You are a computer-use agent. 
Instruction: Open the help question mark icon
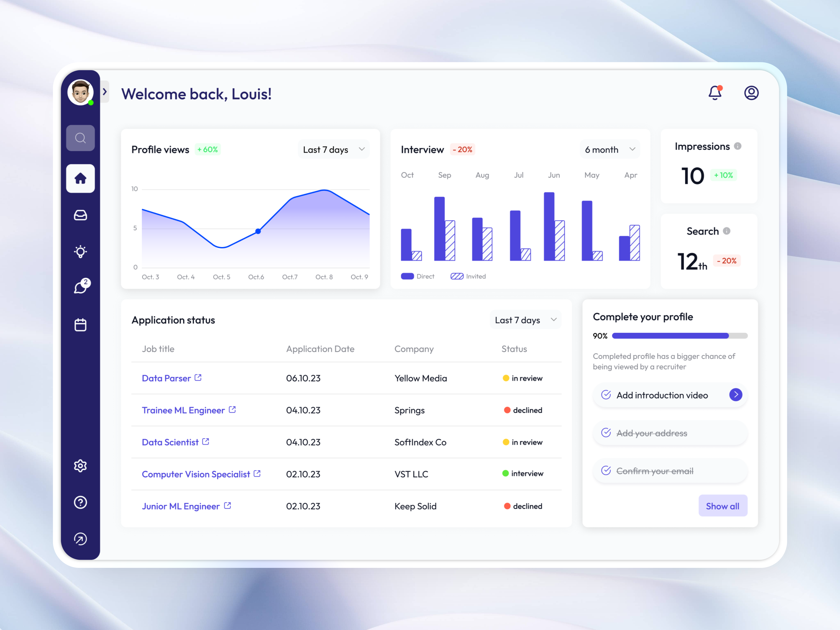(x=80, y=502)
